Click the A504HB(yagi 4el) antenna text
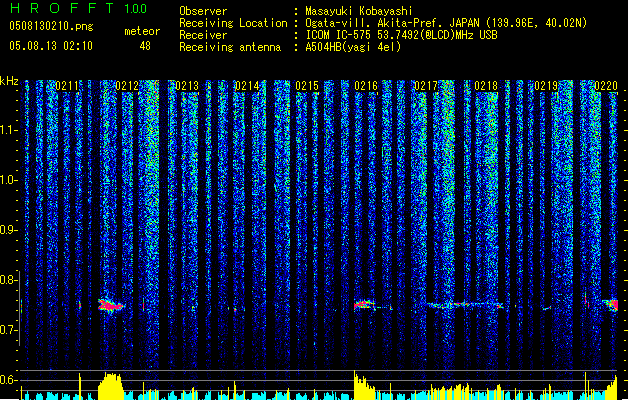This screenshot has width=629, height=400. tap(353, 47)
